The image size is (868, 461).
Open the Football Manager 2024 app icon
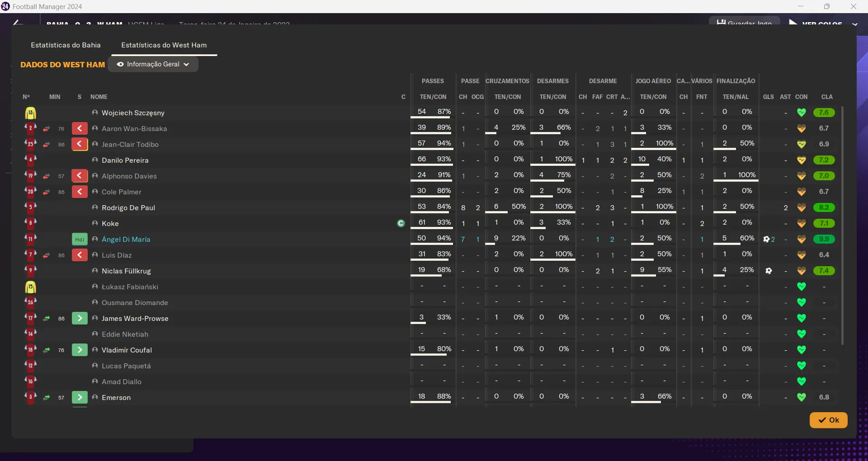coord(5,6)
